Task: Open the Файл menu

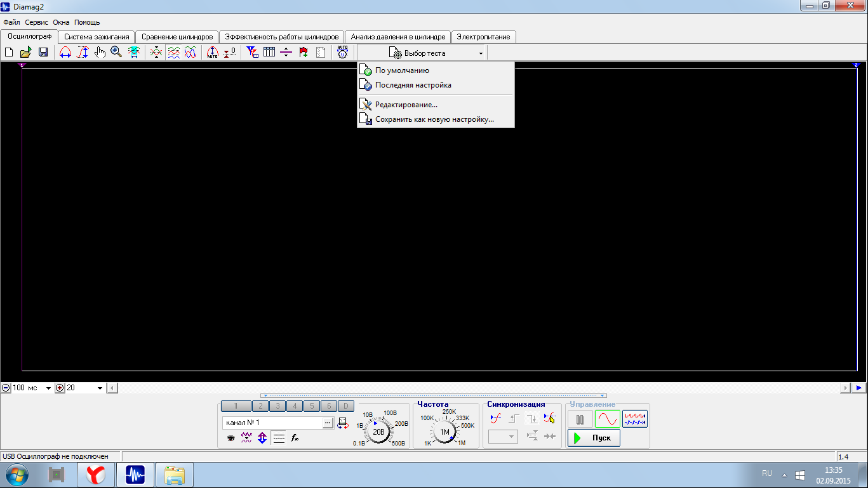Action: pyautogui.click(x=11, y=22)
